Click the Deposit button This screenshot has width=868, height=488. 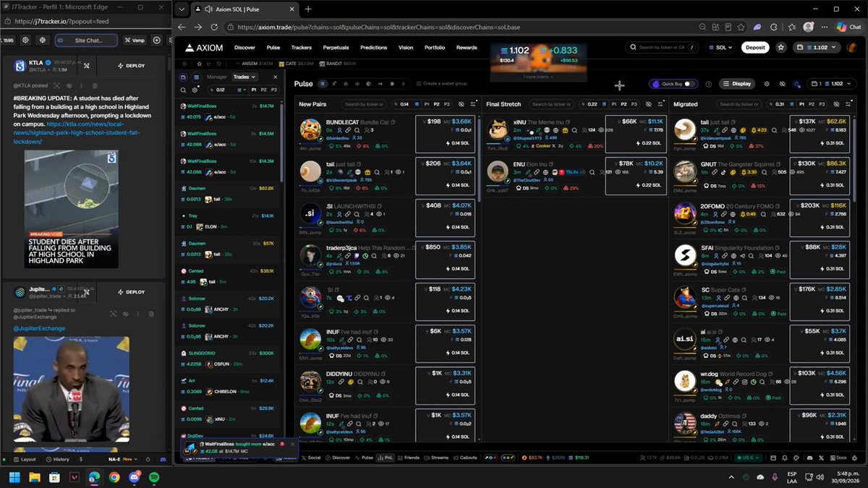coord(755,48)
